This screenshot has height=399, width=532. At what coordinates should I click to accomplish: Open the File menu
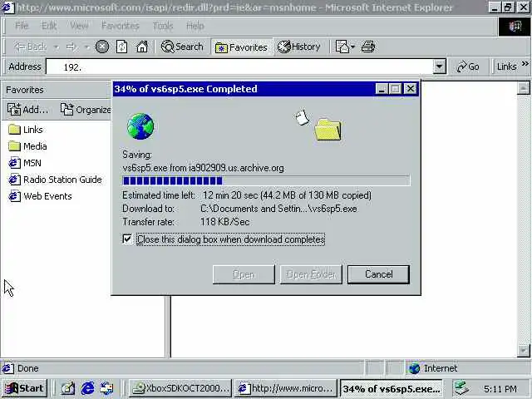coord(22,26)
